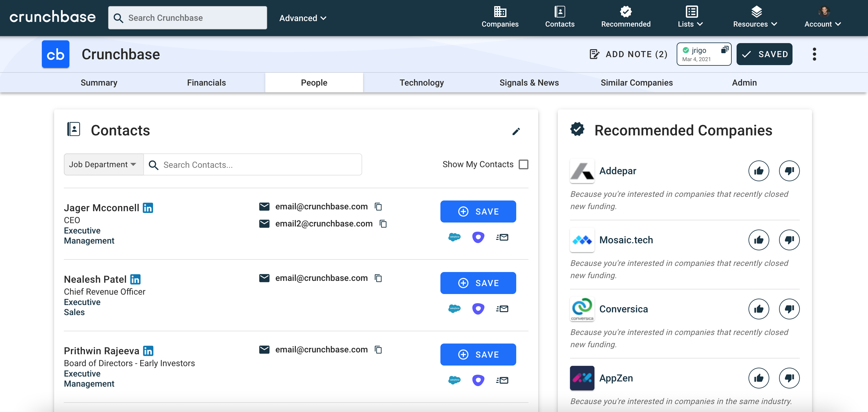
Task: Copy Jager's email2@crunchbase.com address
Action: click(x=383, y=224)
